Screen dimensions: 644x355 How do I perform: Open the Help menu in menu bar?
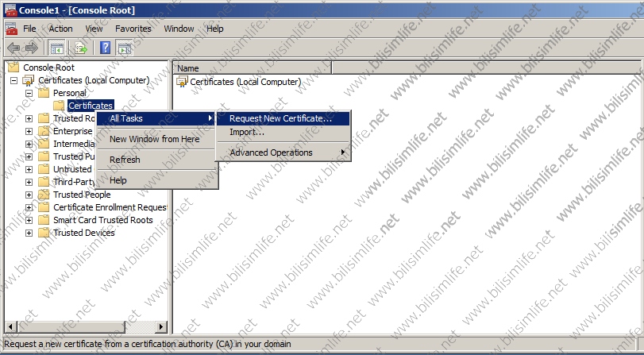215,29
